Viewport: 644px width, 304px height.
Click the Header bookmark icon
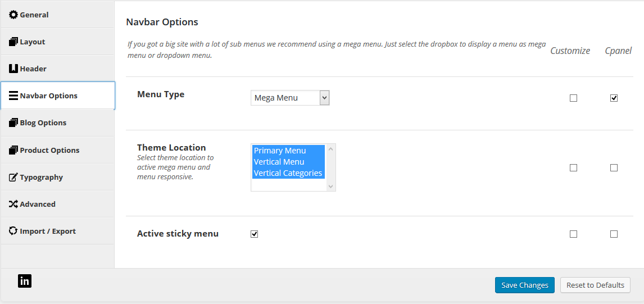pos(13,69)
